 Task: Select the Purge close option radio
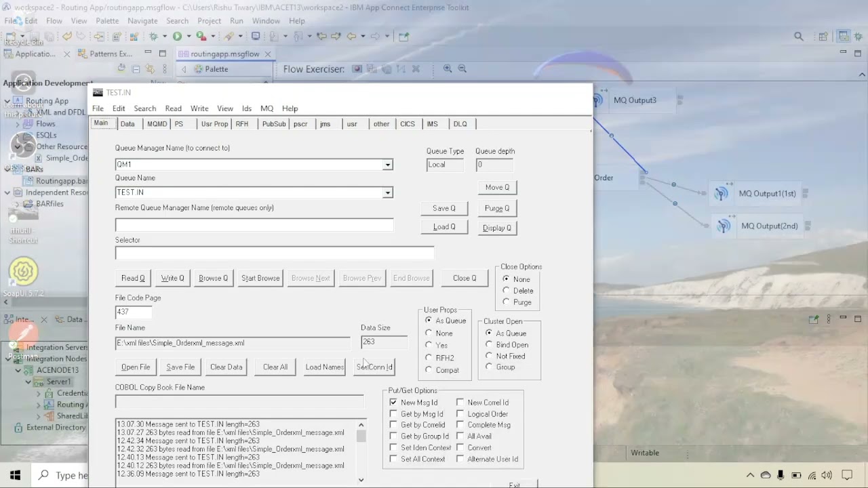pyautogui.click(x=506, y=302)
